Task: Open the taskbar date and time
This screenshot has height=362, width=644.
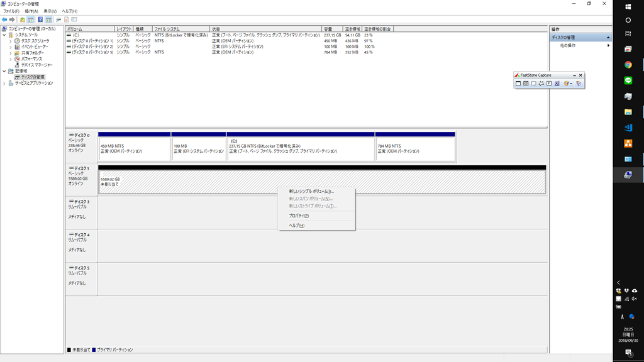Action: coord(628,335)
